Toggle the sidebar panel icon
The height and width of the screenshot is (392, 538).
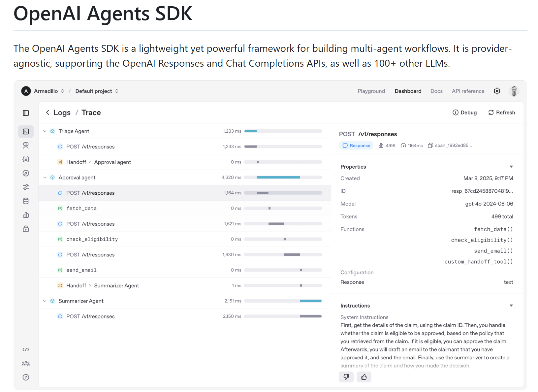26,113
